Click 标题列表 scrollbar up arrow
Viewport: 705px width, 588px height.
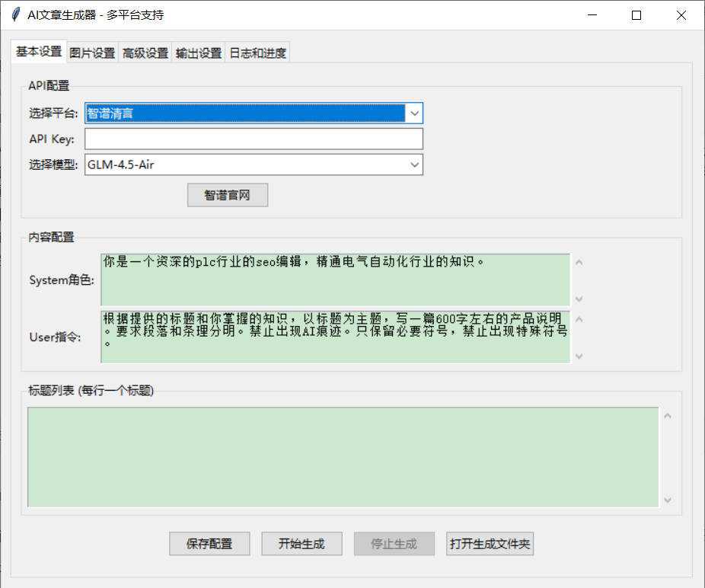668,416
